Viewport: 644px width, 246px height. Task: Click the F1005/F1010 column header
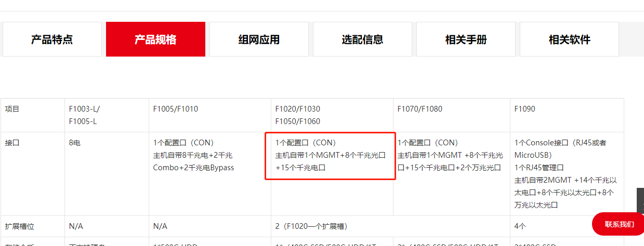click(x=210, y=115)
